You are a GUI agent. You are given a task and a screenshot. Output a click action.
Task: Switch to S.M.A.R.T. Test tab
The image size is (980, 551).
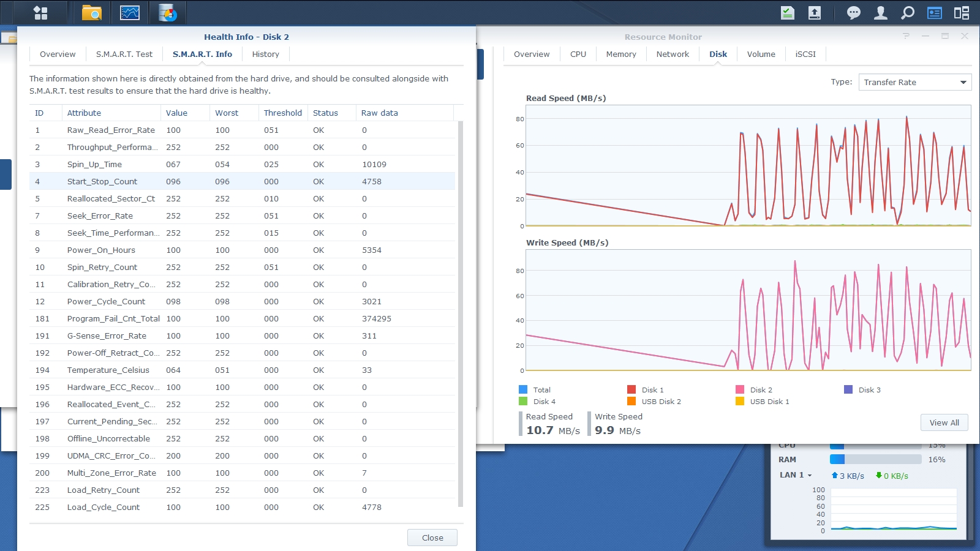(124, 54)
